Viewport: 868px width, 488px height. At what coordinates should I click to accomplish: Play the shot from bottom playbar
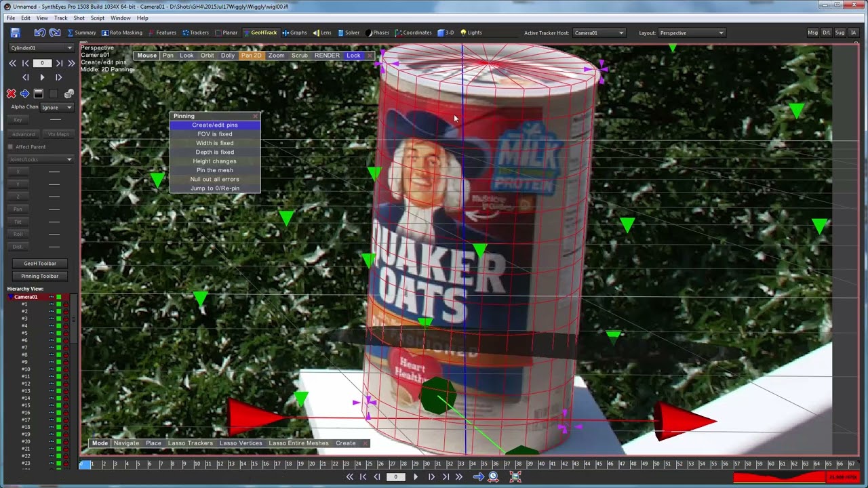click(415, 476)
